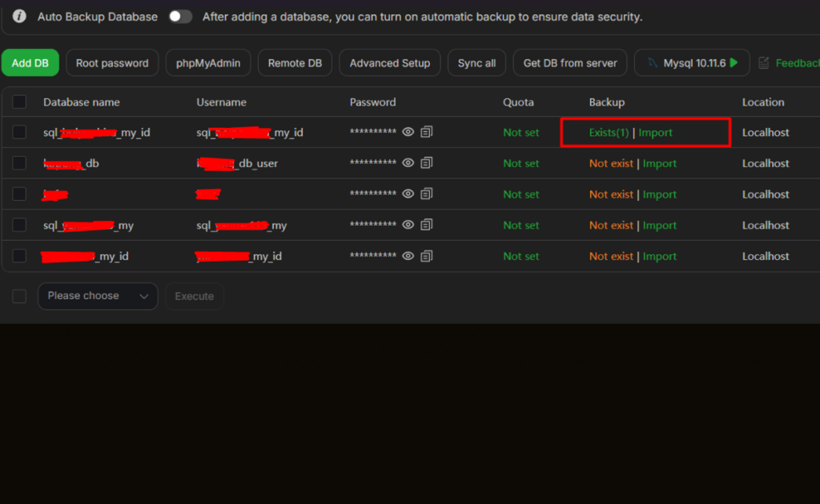This screenshot has height=504, width=820.
Task: Tick the select-all checkbox in table header
Action: tap(19, 102)
